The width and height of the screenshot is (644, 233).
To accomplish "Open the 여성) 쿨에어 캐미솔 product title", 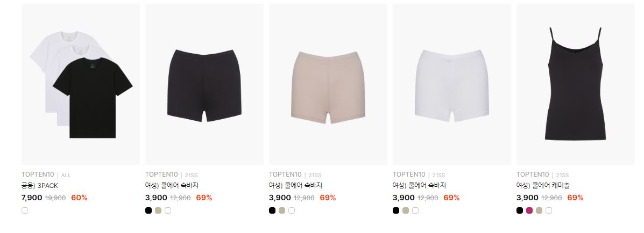I will click(543, 186).
